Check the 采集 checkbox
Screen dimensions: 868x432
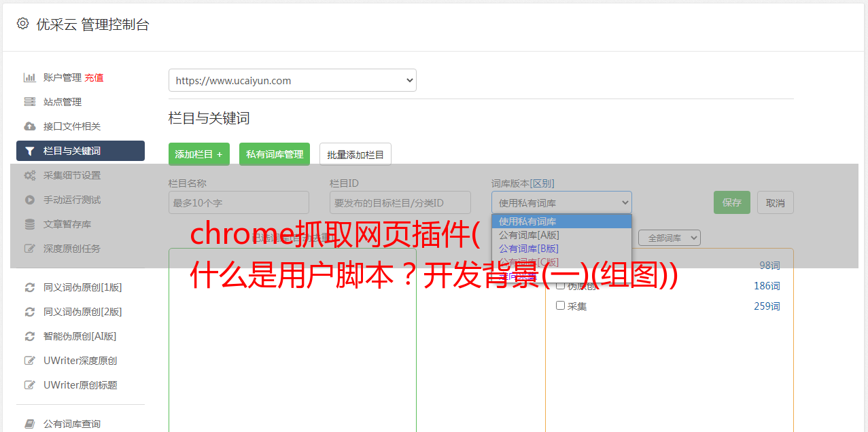point(561,306)
